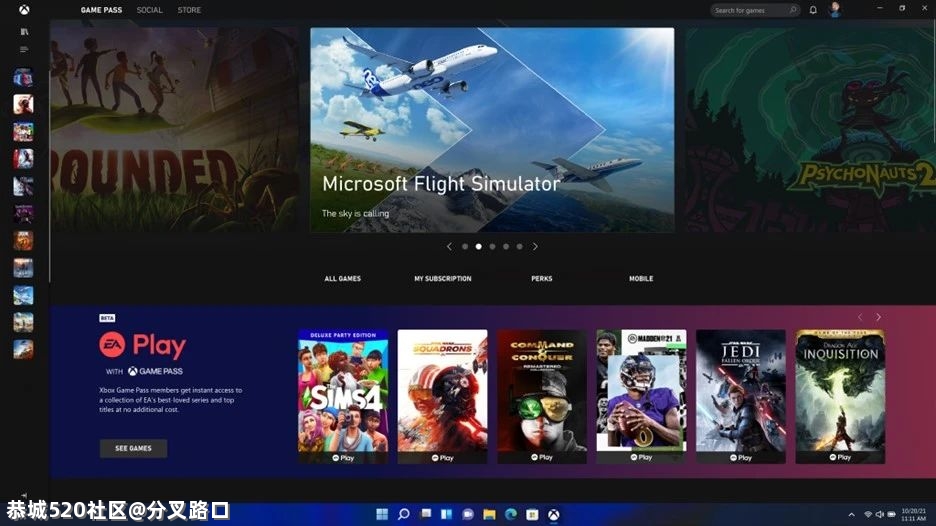Click Play under Madden 21
The width and height of the screenshot is (936, 526).
coord(641,458)
